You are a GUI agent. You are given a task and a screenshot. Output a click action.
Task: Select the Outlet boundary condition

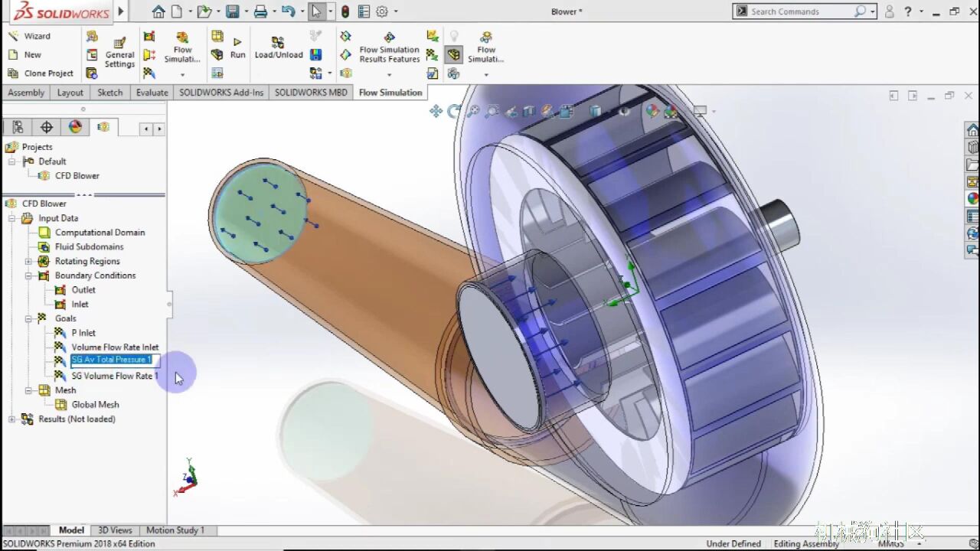point(83,290)
